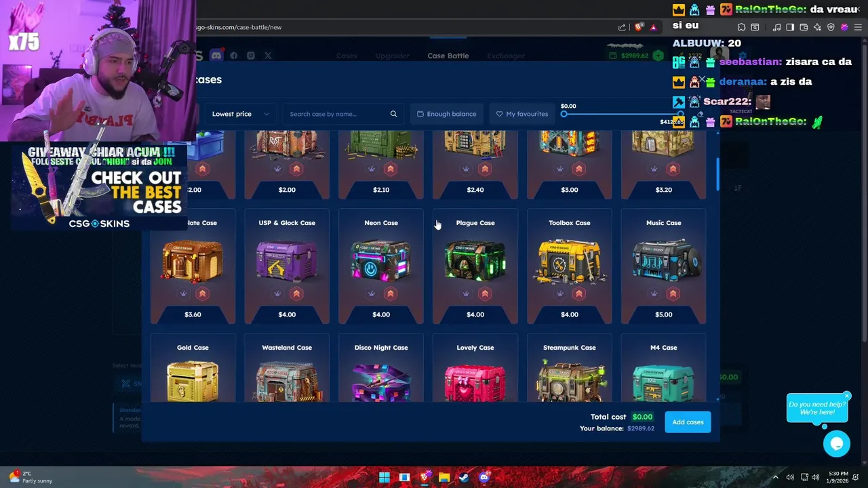Select the Case Battle nav tab
This screenshot has width=868, height=488.
coord(448,56)
